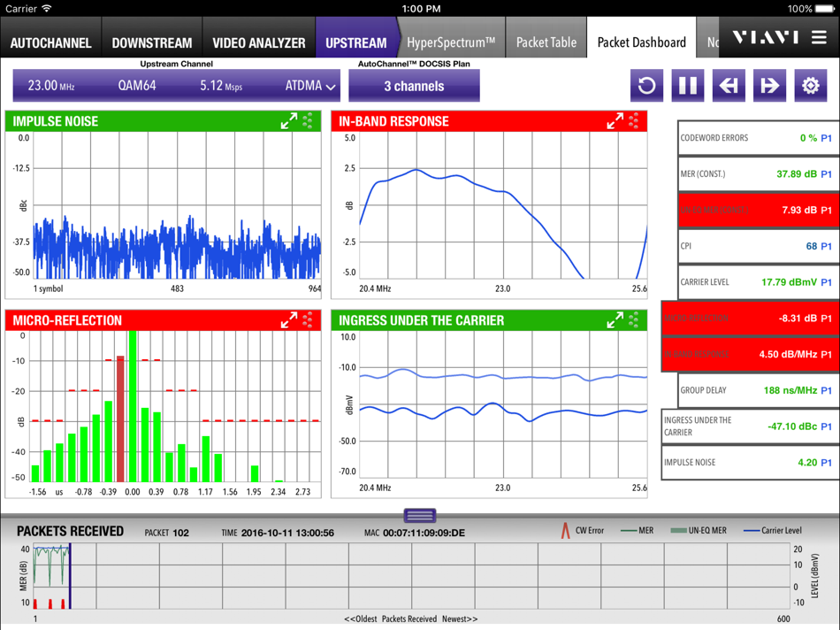
Task: Select the DOWNSTREAM mode tab
Action: click(x=152, y=42)
